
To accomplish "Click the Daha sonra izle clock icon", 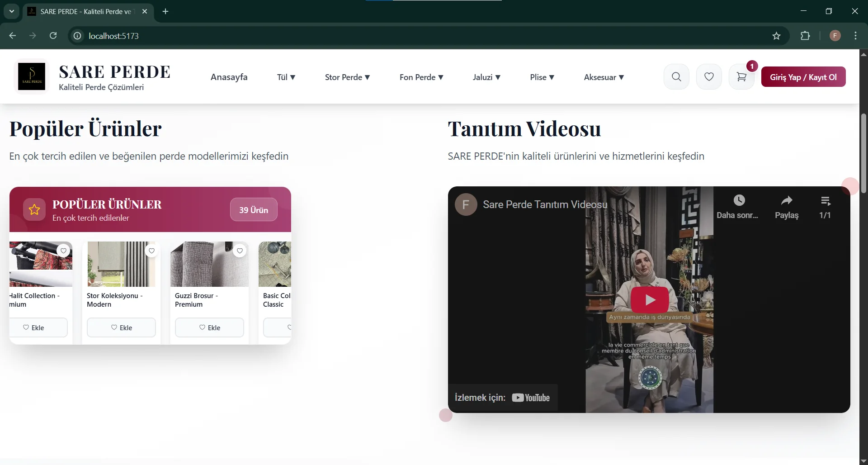I will click(x=739, y=200).
